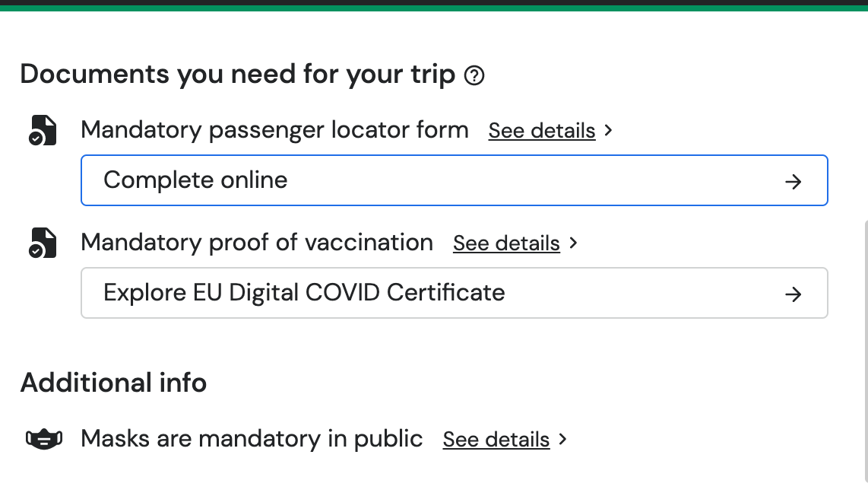Viewport: 868px width, 496px height.
Task: Click the Mandatory proof of vaccination label
Action: [257, 243]
